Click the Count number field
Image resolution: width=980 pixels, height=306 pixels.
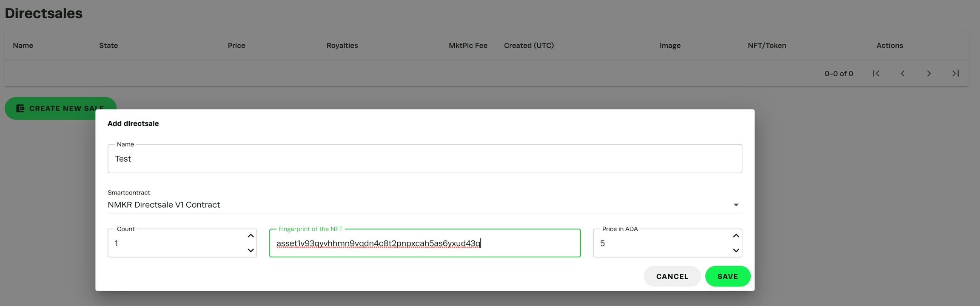177,243
